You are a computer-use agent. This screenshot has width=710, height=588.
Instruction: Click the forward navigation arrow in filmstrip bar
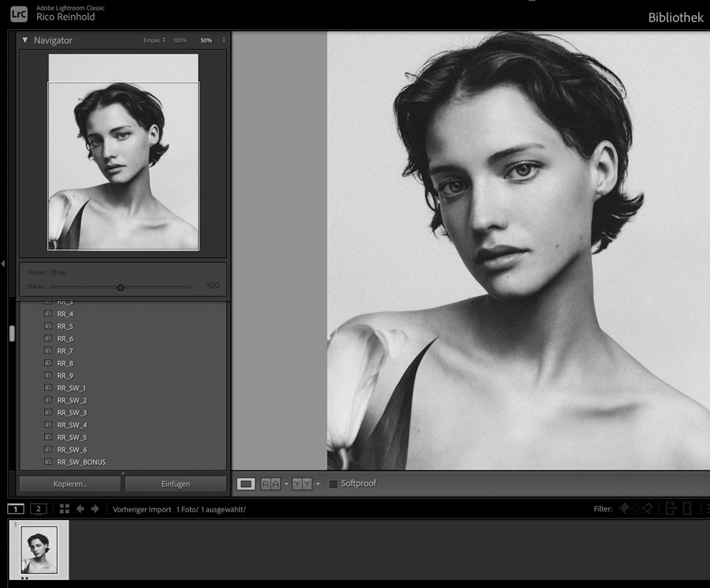point(93,509)
